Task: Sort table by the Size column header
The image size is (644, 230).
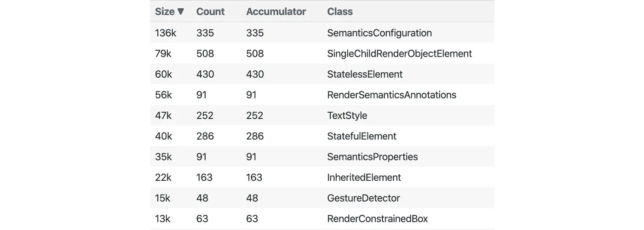Action: tap(164, 12)
